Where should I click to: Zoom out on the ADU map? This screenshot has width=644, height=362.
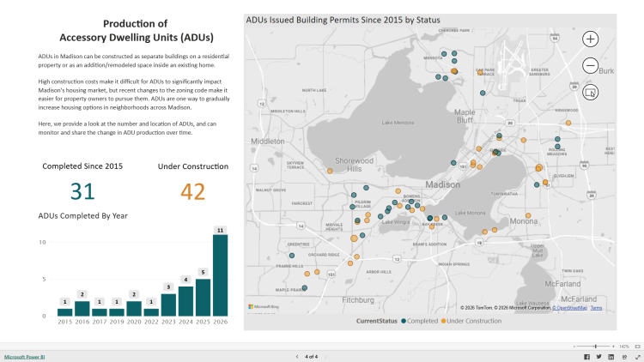590,66
